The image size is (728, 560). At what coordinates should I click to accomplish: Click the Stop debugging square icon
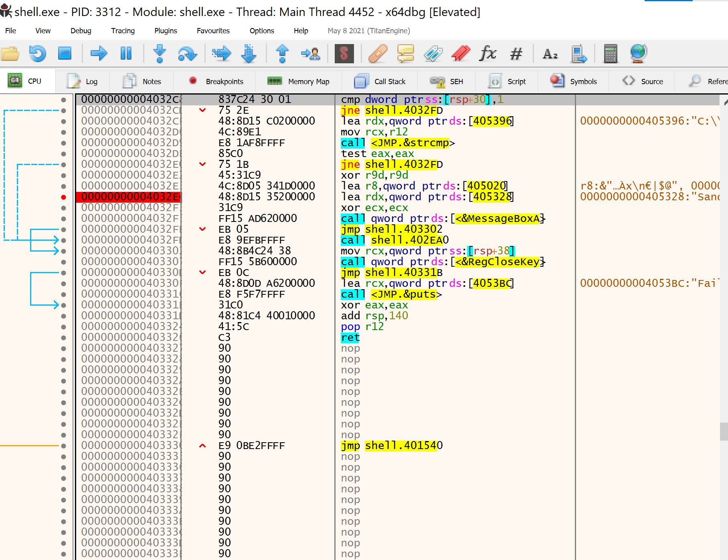click(65, 53)
